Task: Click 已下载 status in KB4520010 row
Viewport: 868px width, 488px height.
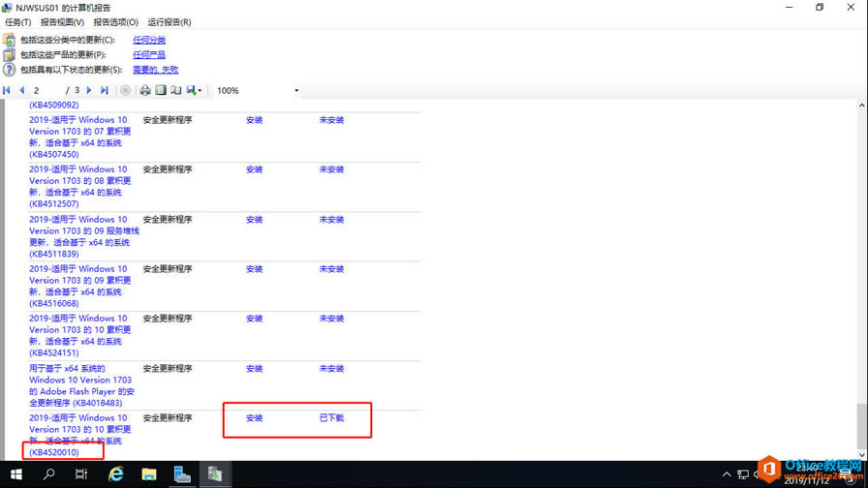Action: 331,417
